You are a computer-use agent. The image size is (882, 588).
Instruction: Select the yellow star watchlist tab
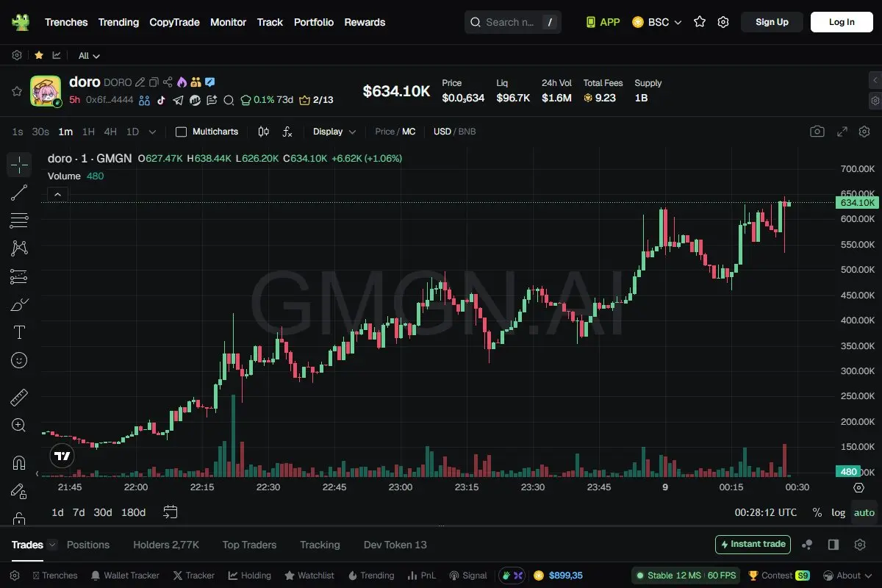point(38,55)
